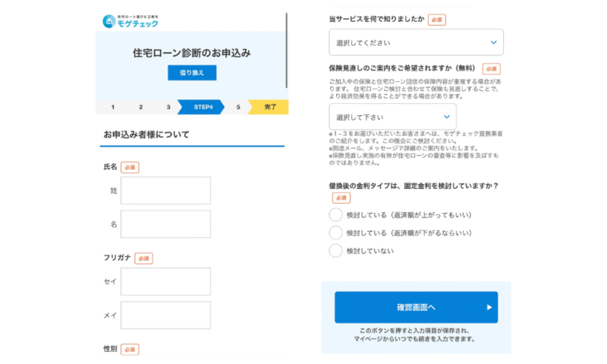Click the 名 input field
The height and width of the screenshot is (364, 607).
click(x=165, y=224)
